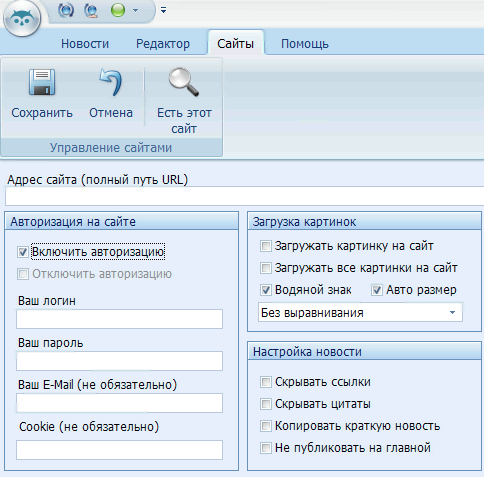Click the Сохранить button label
The width and height of the screenshot is (484, 477).
[x=42, y=113]
